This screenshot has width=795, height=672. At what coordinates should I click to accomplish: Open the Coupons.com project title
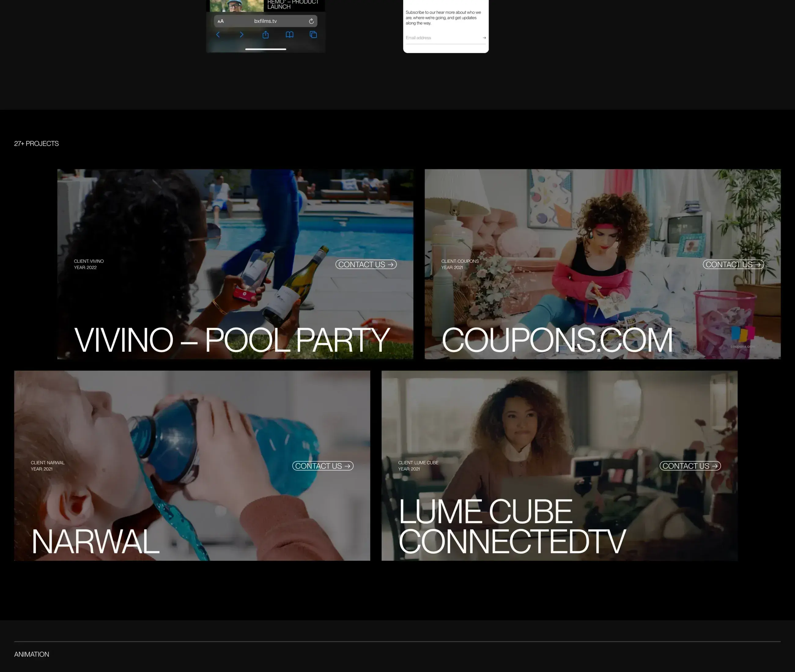coord(557,340)
